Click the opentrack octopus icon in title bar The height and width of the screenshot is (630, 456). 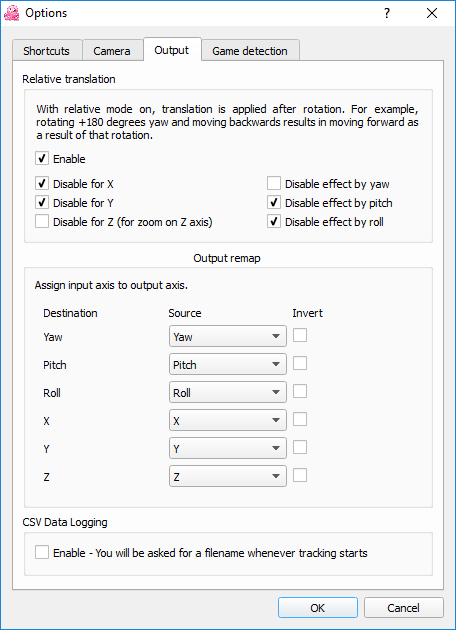pos(11,13)
